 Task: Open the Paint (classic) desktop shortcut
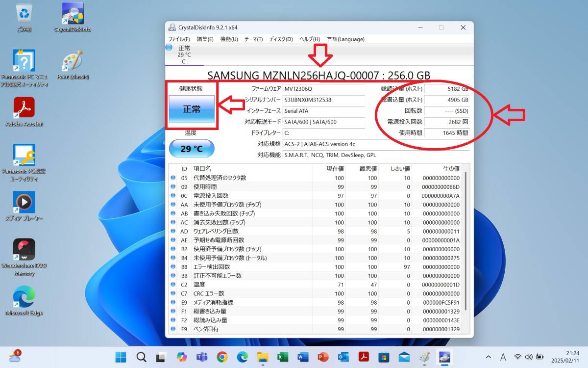pyautogui.click(x=73, y=65)
